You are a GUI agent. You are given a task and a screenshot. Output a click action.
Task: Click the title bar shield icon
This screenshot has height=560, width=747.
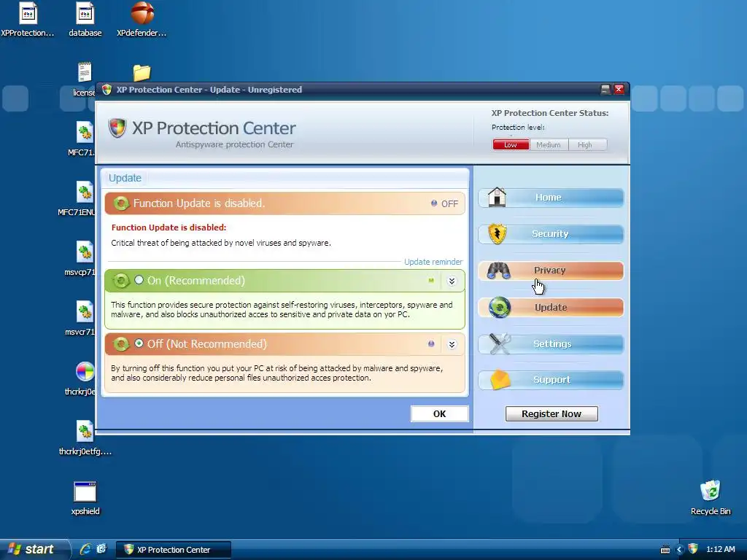107,90
